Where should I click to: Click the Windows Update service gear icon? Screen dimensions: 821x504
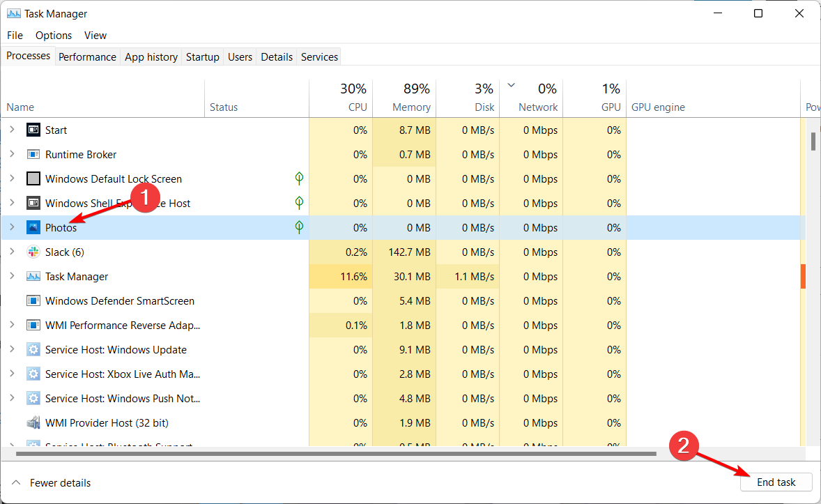pyautogui.click(x=33, y=349)
